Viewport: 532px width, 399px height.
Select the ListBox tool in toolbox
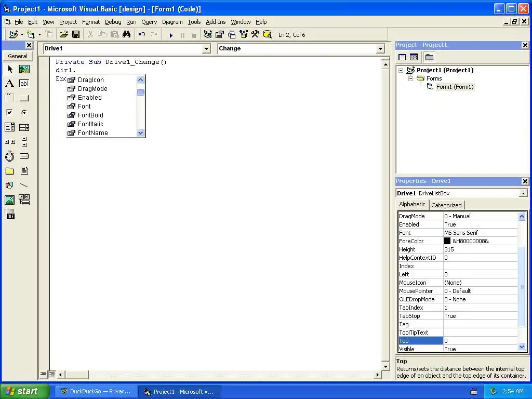pyautogui.click(x=24, y=127)
